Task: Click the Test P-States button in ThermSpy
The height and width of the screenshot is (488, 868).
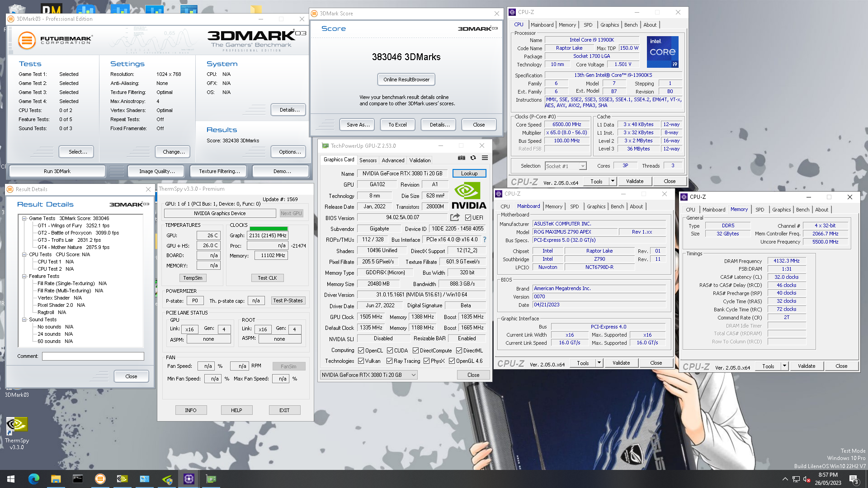Action: point(288,300)
